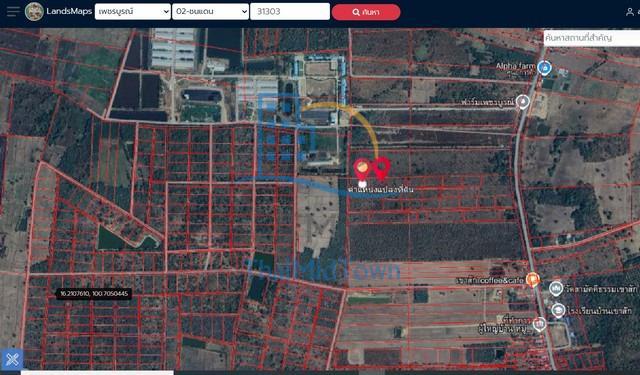Click the village headman office marker
This screenshot has height=375, width=640.
[540, 325]
